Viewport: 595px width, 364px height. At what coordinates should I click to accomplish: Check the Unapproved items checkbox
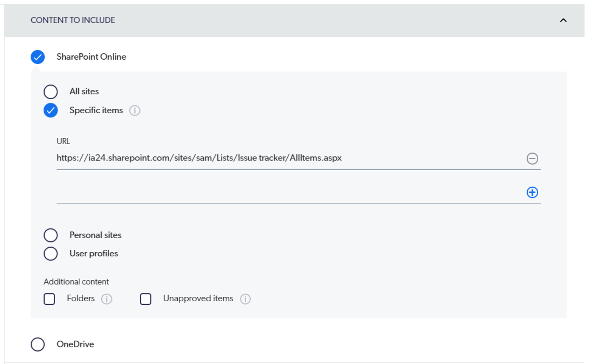[x=146, y=299]
